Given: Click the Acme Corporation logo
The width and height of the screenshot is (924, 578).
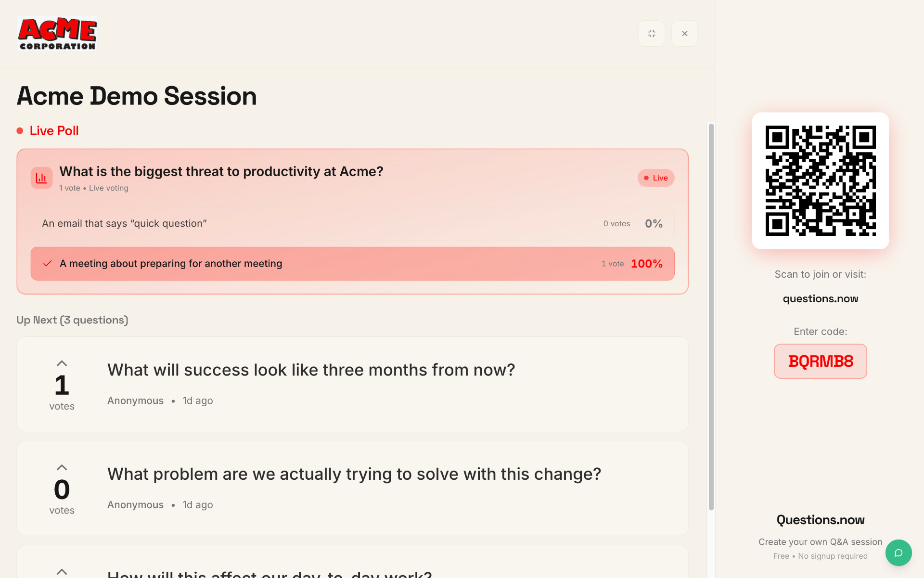Looking at the screenshot, I should [57, 34].
